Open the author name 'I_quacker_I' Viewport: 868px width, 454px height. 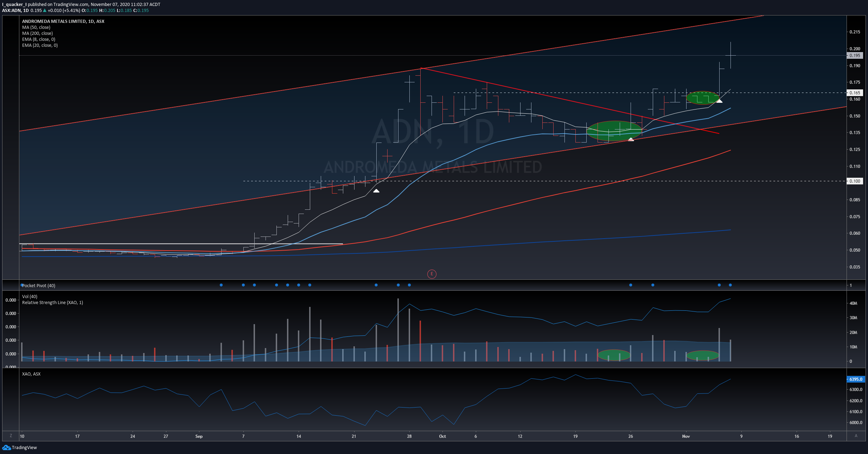[14, 5]
